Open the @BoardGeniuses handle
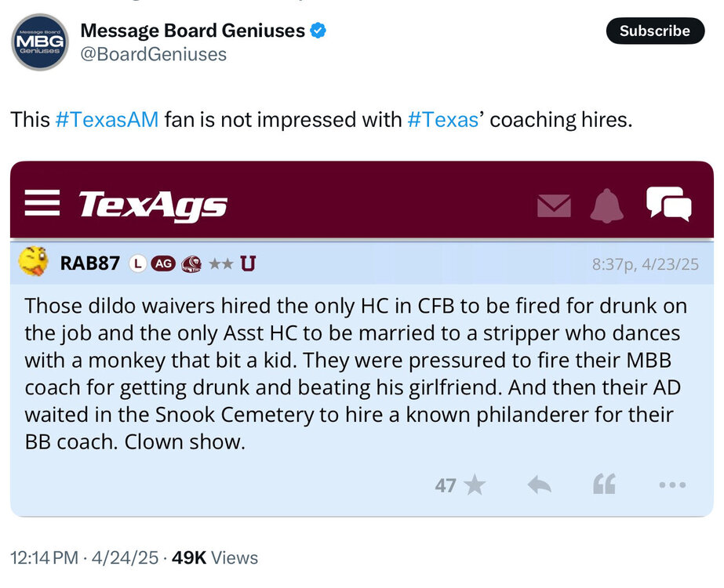 pyautogui.click(x=153, y=54)
